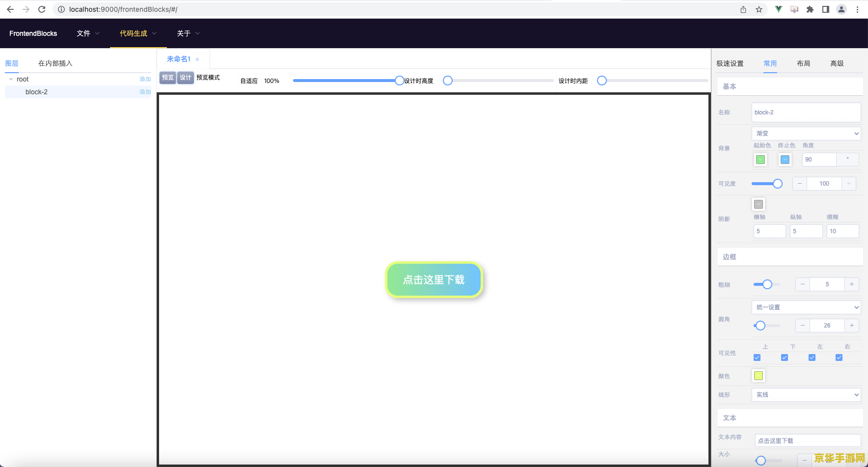The image size is (868, 467).
Task: Click the 文本内容 text input field
Action: click(x=808, y=441)
